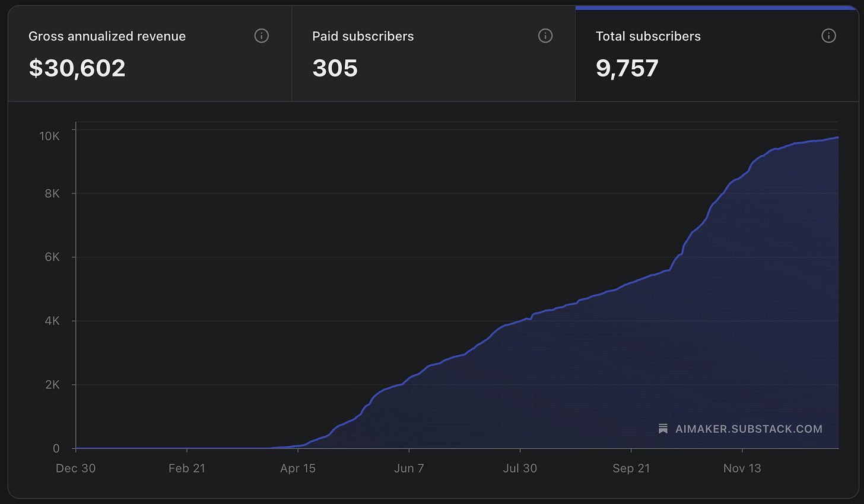Click the 9,757 subscriber count
The height and width of the screenshot is (504, 864).
(x=627, y=68)
